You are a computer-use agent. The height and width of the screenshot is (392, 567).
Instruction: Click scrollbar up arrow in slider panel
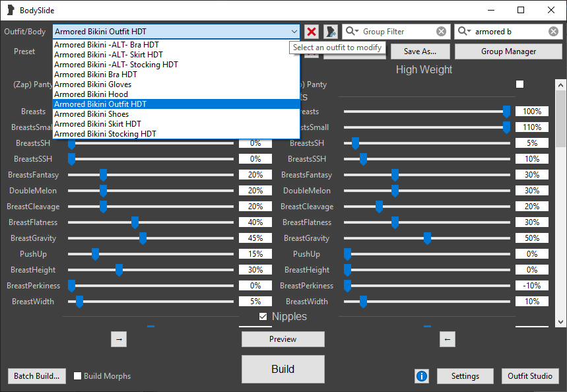point(560,85)
